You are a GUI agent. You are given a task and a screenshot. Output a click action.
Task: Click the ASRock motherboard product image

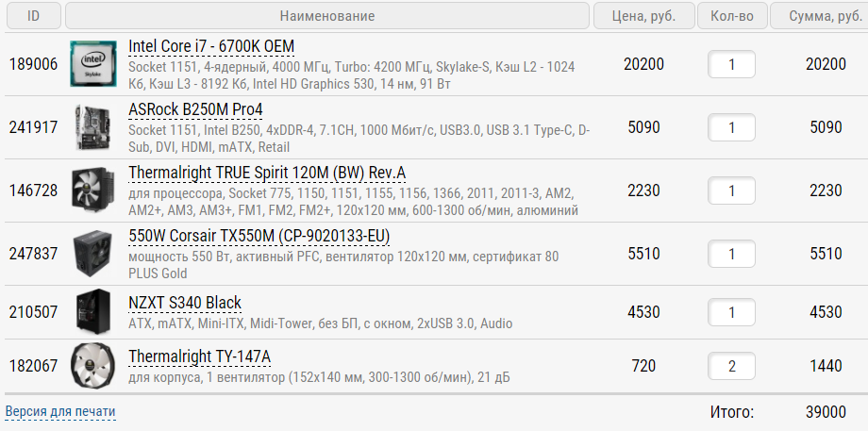point(92,127)
